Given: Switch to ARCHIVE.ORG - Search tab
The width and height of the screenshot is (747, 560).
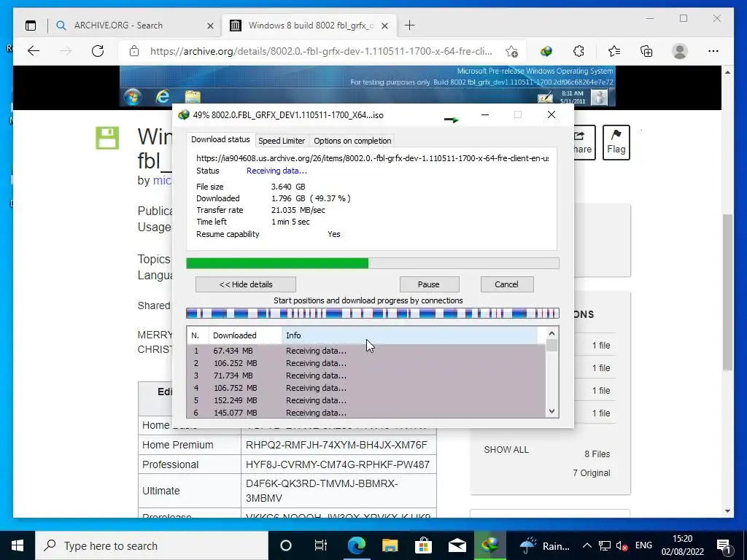Looking at the screenshot, I should (134, 26).
